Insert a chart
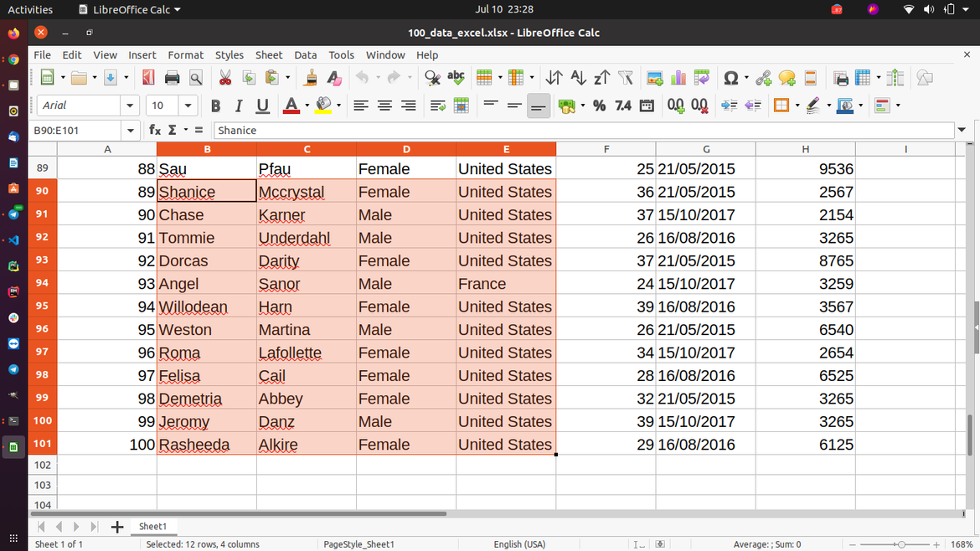The height and width of the screenshot is (551, 980). tap(678, 77)
